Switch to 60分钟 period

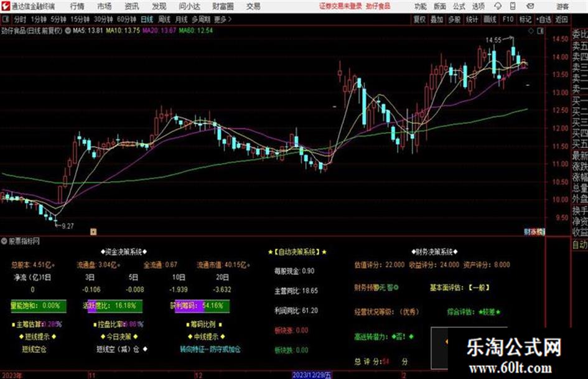coord(126,19)
